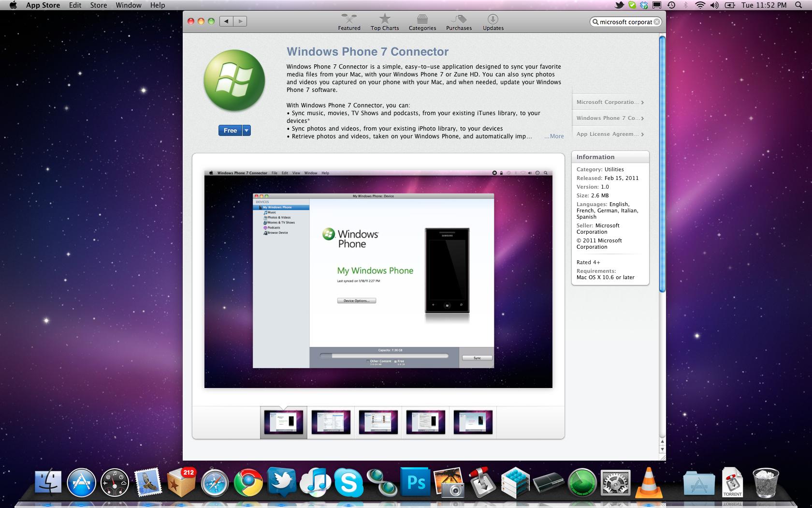Click the 'Mac OS X 10.6 or later' text
This screenshot has height=508, width=812.
606,277
